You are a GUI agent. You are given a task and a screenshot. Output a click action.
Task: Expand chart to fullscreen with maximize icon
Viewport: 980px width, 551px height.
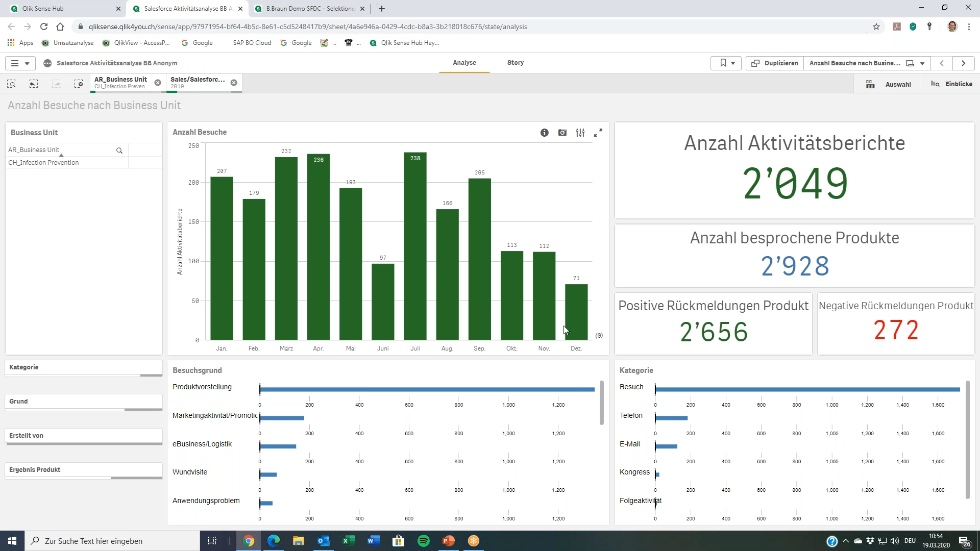(599, 132)
